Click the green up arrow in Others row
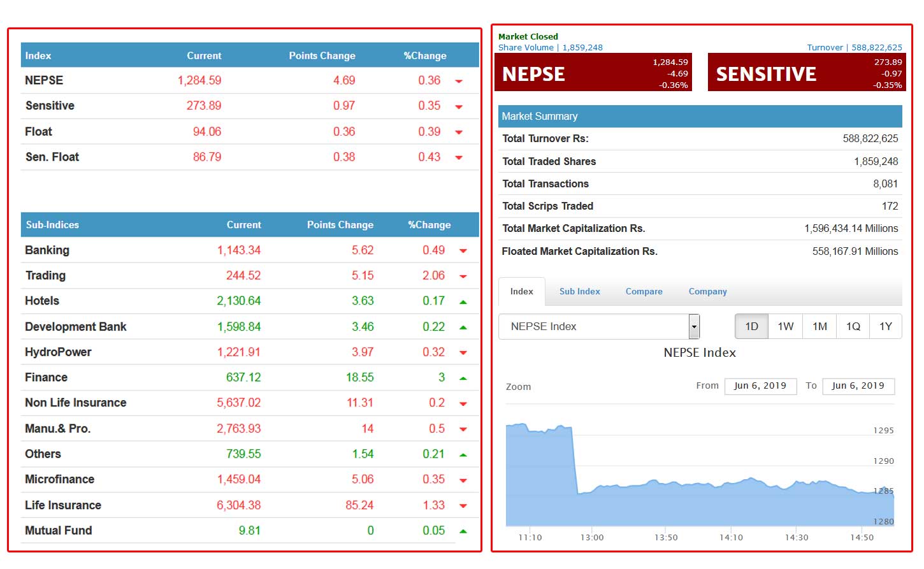The width and height of the screenshot is (924, 569). point(463,455)
